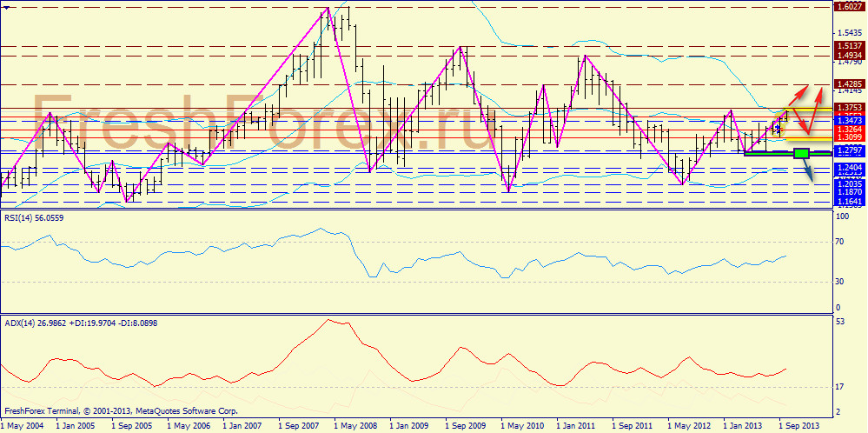
Task: Click the 1.3753 price label
Action: click(847, 109)
